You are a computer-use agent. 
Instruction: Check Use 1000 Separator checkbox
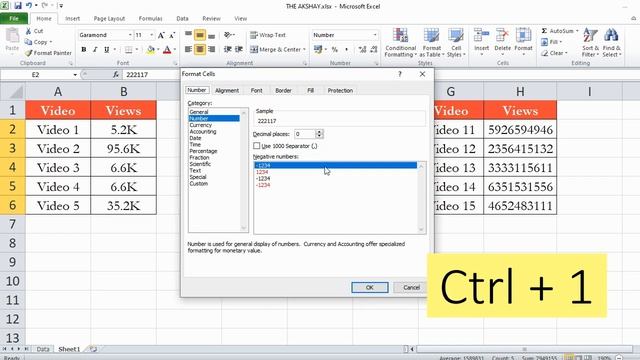pyautogui.click(x=256, y=146)
